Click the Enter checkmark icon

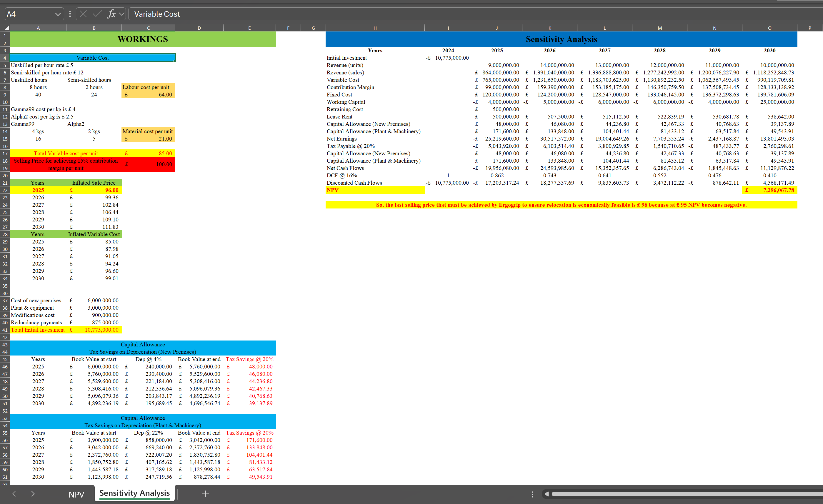tap(97, 14)
